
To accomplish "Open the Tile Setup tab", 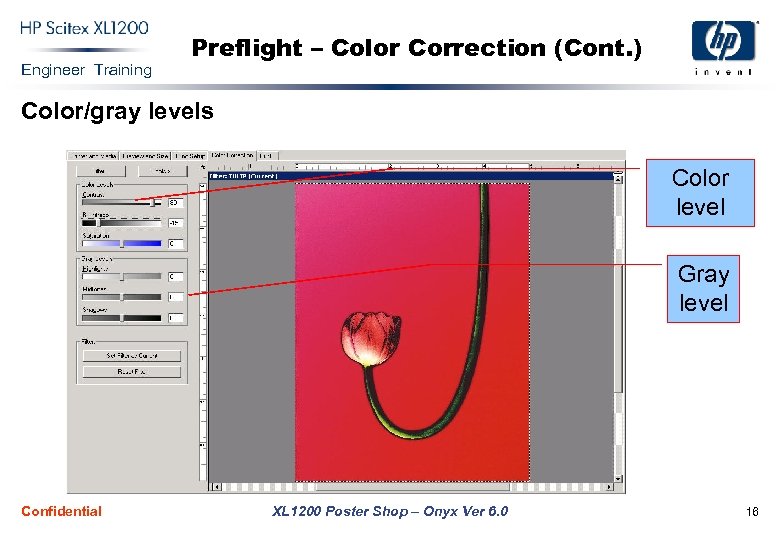I will [191, 156].
